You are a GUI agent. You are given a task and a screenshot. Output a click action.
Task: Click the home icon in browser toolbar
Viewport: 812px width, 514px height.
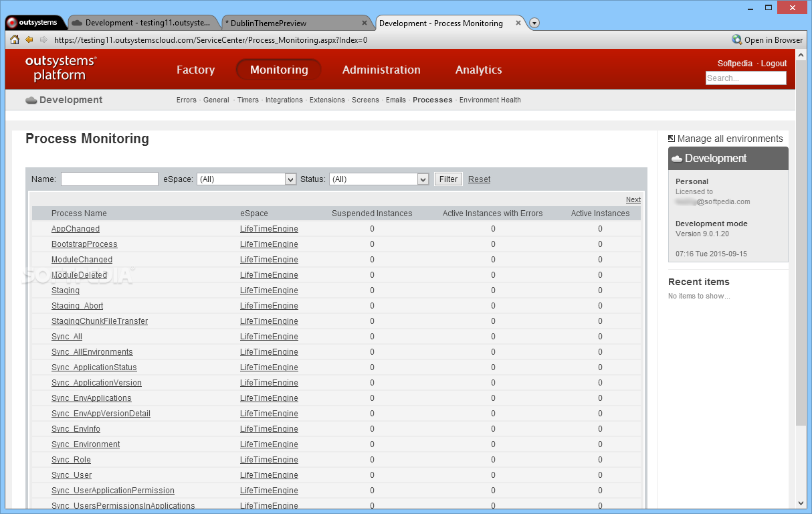15,39
